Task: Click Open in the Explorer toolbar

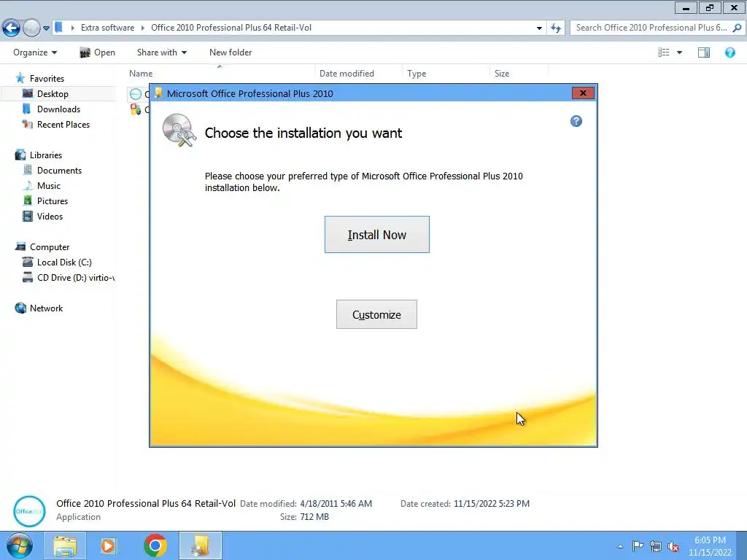Action: click(x=98, y=52)
